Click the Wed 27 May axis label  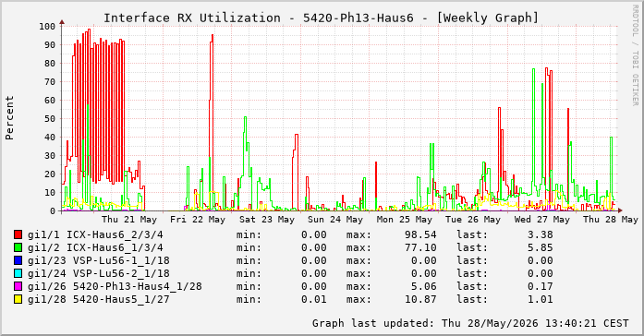coord(542,220)
